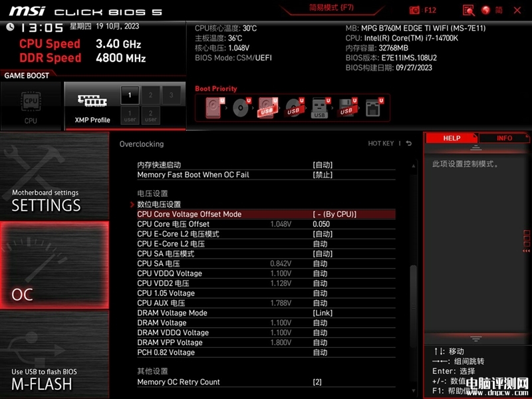
Task: Enable XMP Profile 1
Action: 130,95
